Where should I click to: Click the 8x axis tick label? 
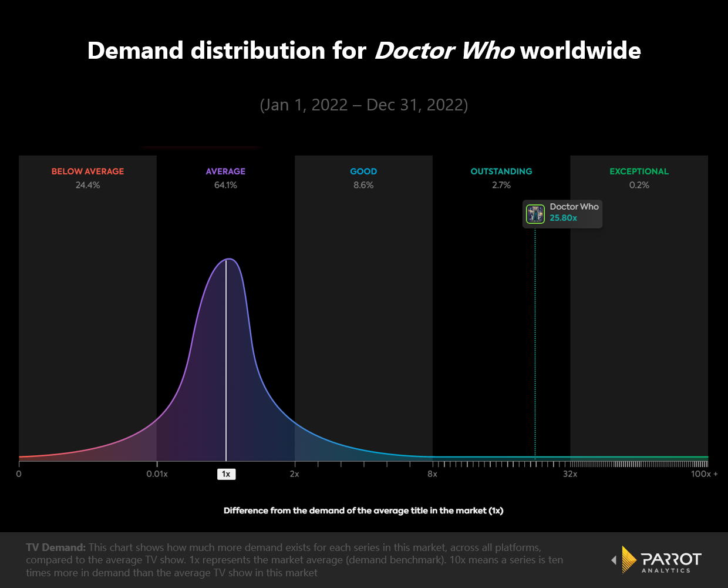(433, 474)
